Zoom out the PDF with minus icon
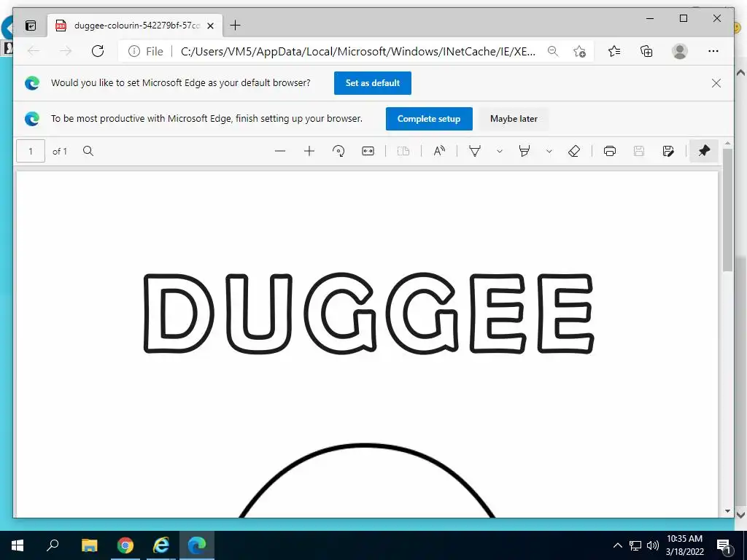Screen dimensions: 747x560 (x=280, y=152)
